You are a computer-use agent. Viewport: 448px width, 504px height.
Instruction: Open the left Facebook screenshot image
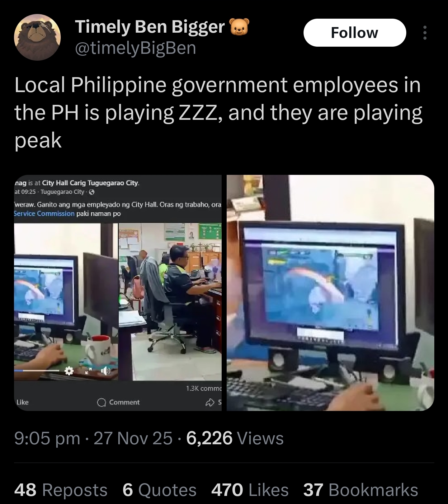[x=118, y=293]
